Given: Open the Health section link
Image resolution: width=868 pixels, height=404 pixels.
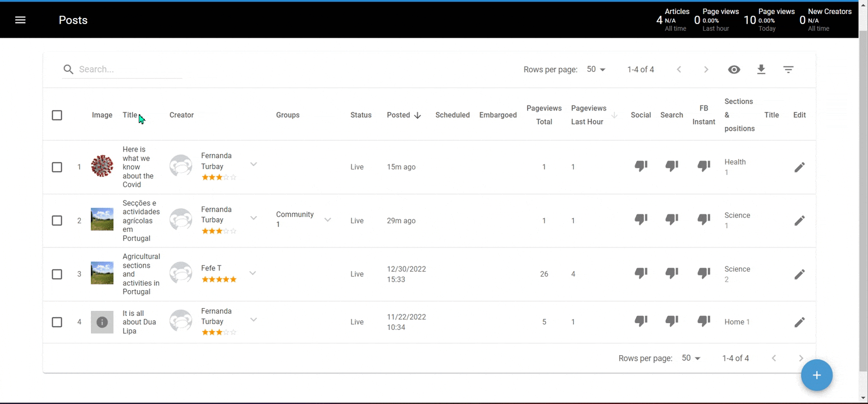Looking at the screenshot, I should click(735, 162).
